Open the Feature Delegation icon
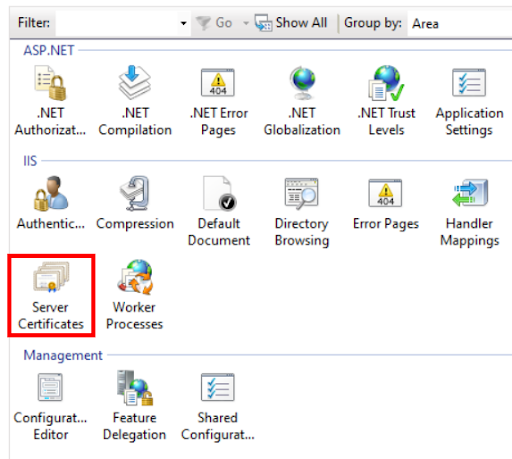The height and width of the screenshot is (459, 512). point(134,406)
